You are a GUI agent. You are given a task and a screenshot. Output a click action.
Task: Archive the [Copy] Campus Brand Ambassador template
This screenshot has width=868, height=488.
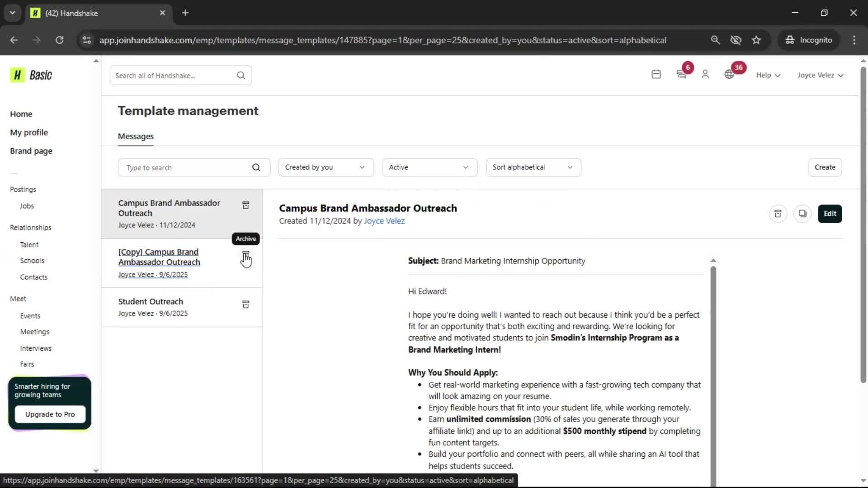(245, 255)
